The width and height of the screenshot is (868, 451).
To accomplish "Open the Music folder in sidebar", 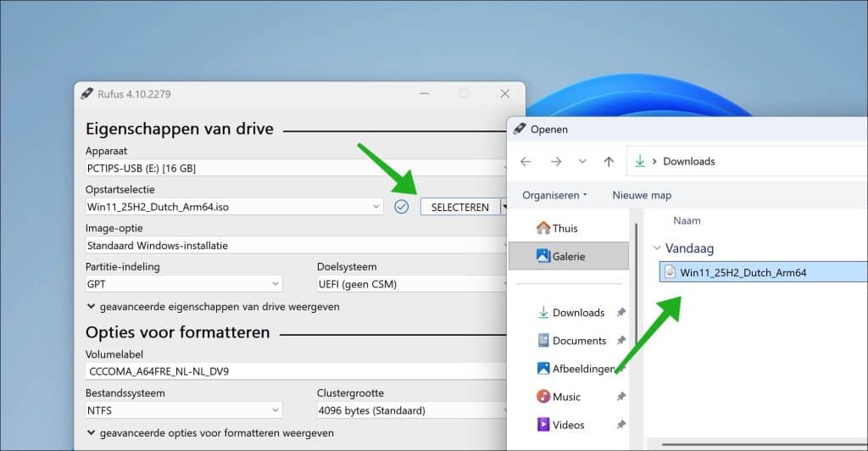I will click(566, 397).
